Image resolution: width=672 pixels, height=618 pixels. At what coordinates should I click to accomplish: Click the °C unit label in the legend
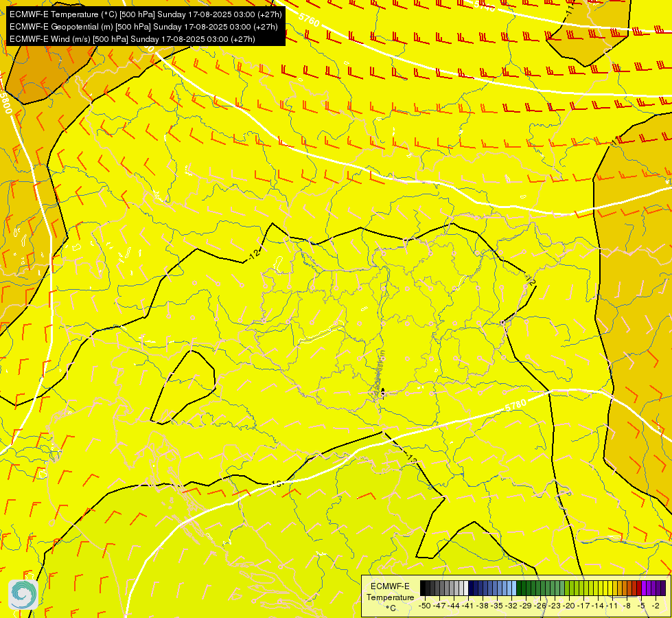click(x=391, y=608)
